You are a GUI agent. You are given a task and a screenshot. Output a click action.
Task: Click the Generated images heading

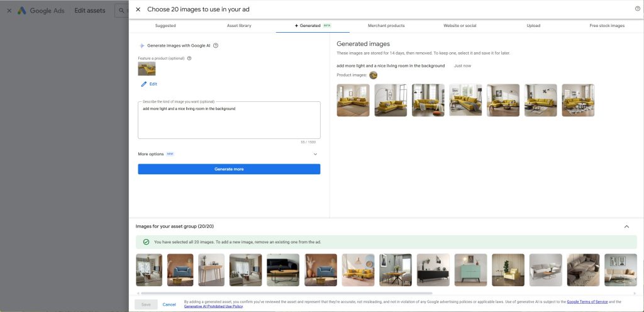[x=363, y=44]
